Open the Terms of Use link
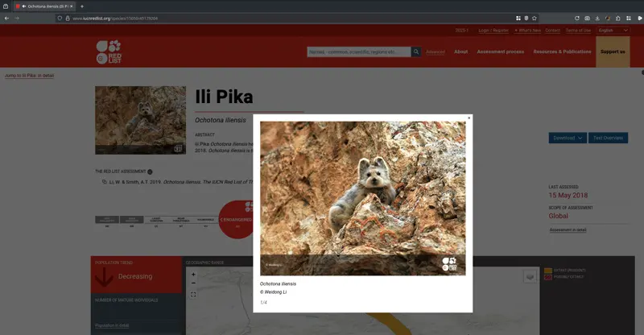 pos(578,31)
